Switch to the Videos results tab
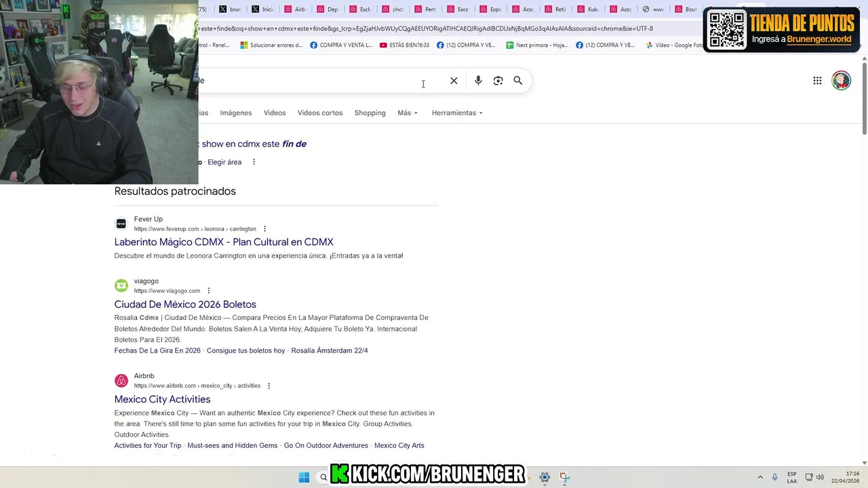This screenshot has width=868, height=488. tap(275, 113)
